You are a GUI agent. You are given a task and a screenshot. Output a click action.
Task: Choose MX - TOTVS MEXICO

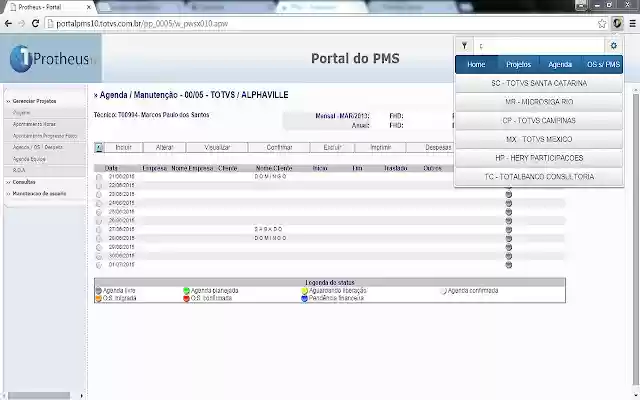coord(539,140)
